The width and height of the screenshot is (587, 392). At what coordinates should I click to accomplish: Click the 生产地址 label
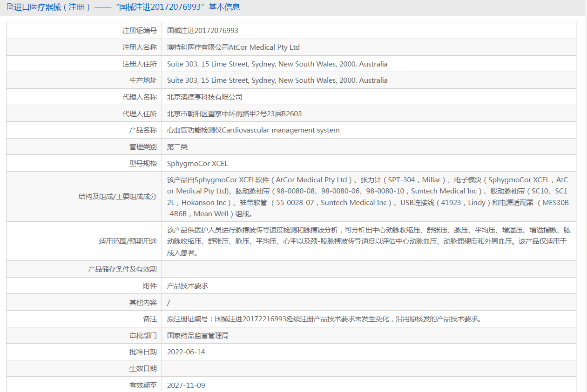[x=143, y=80]
